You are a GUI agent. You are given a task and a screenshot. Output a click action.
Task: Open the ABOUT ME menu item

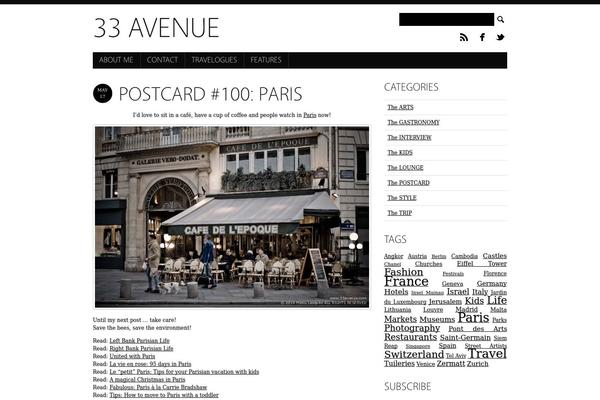pos(116,60)
